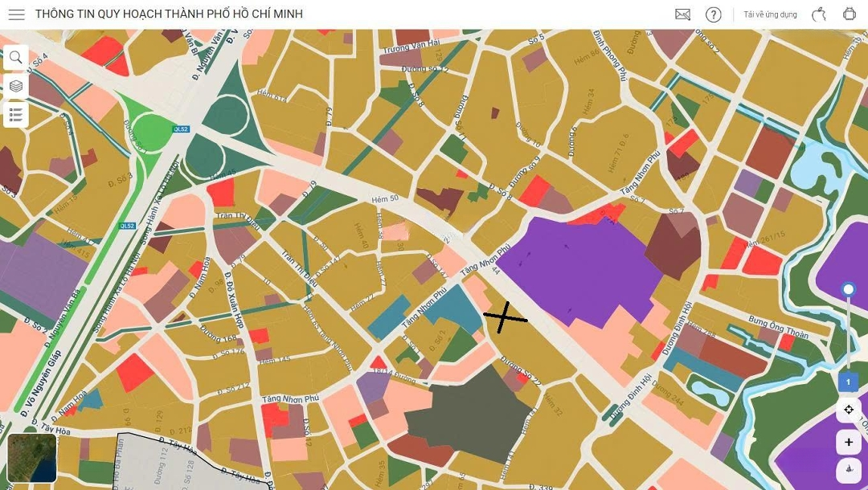868x490 pixels.
Task: Click the opacity slider's circular handle
Action: click(x=848, y=289)
